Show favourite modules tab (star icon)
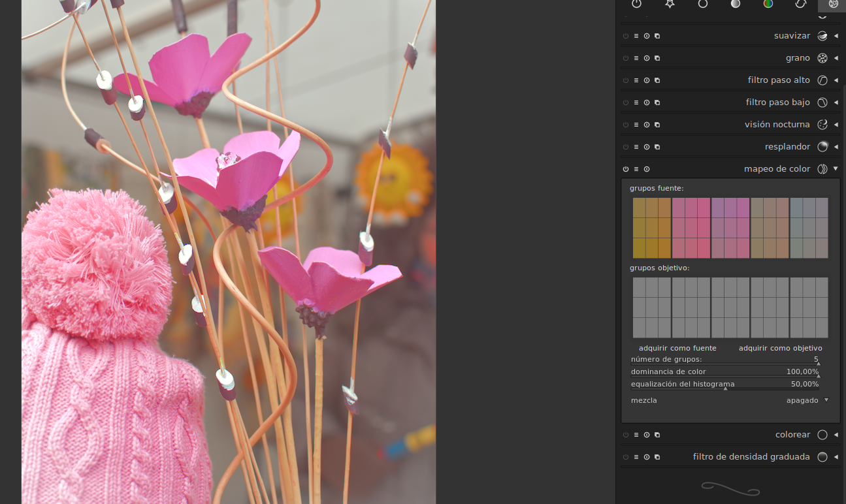The height and width of the screenshot is (504, 846). (670, 4)
